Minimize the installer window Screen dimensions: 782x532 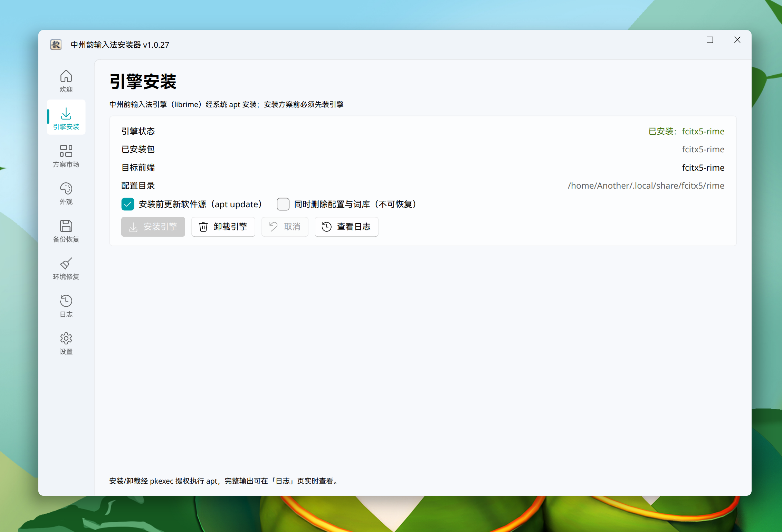[x=682, y=40]
